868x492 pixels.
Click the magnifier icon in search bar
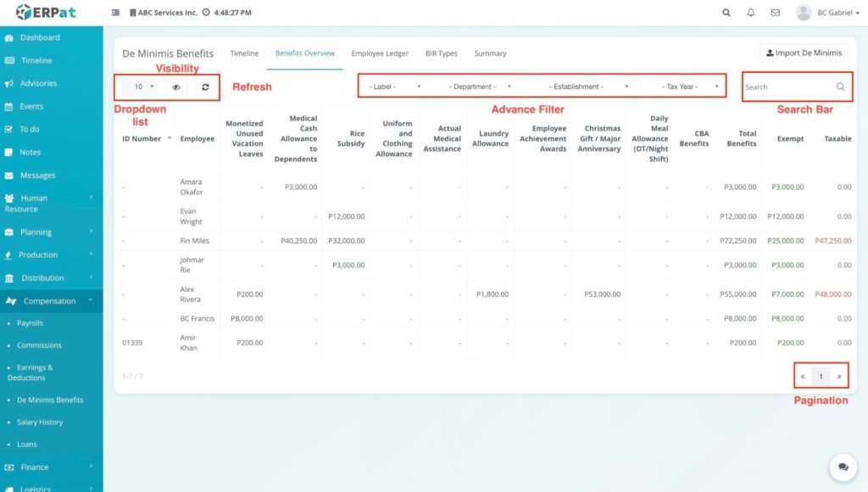click(840, 87)
